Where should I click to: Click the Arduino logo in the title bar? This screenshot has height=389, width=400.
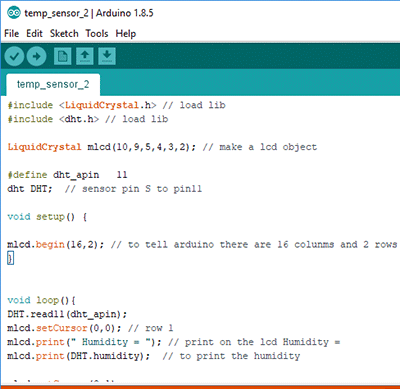(14, 13)
